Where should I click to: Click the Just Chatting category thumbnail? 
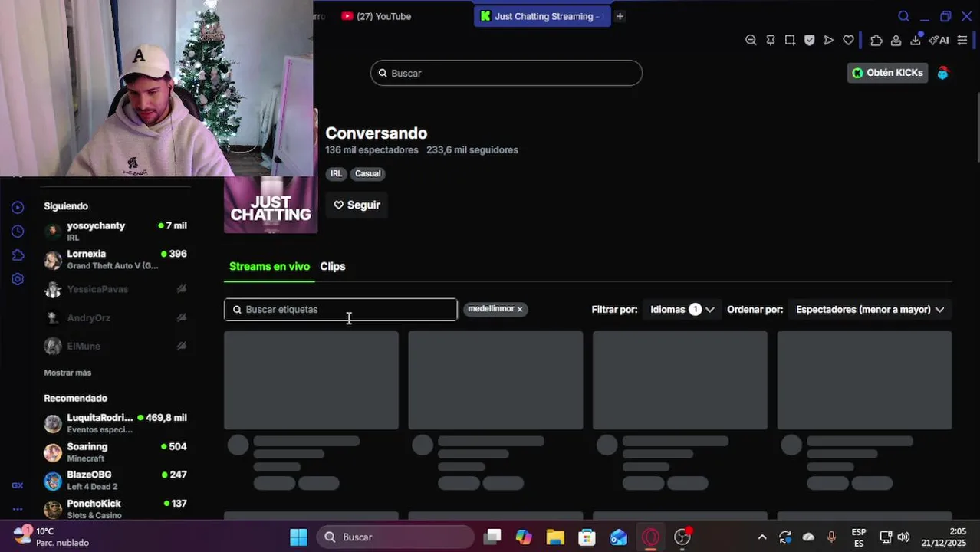(x=271, y=205)
